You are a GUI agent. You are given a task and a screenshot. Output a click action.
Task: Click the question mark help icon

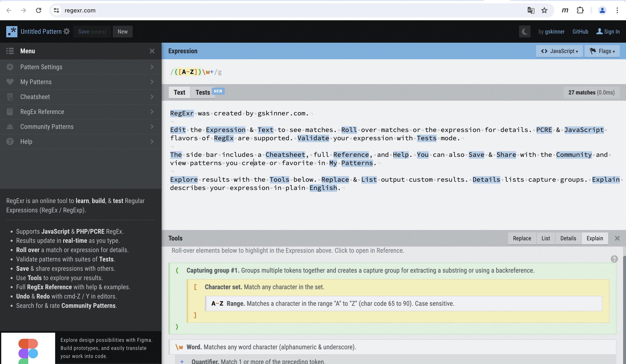[x=614, y=259]
